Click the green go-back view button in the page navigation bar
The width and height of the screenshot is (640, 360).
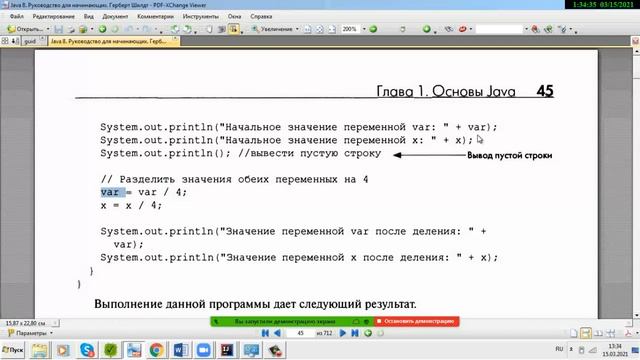click(x=368, y=333)
